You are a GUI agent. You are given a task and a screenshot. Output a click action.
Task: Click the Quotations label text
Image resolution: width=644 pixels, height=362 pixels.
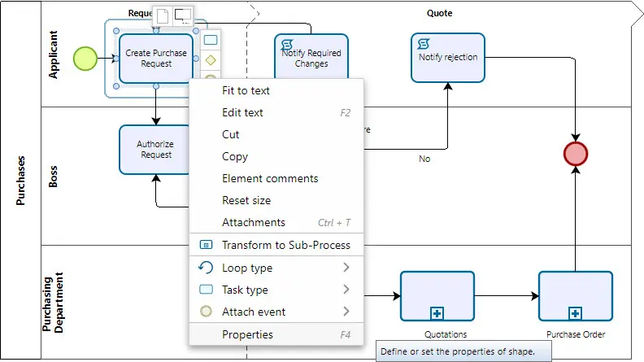(x=446, y=334)
